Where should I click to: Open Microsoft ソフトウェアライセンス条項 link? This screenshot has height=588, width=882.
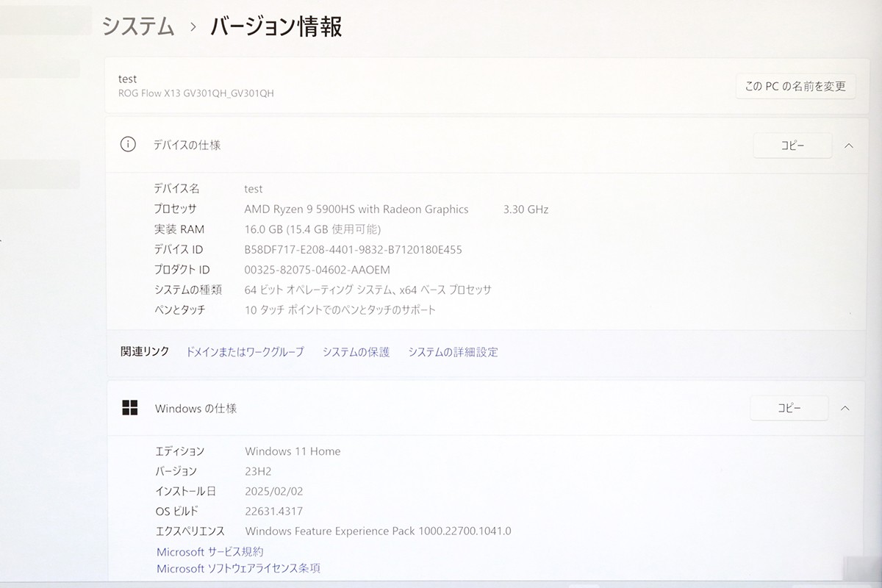pos(238,568)
